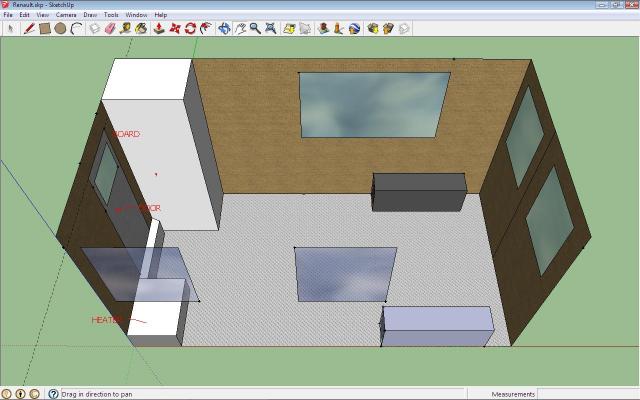This screenshot has height=400, width=640.
Task: Select the Arc tool
Action: (x=76, y=28)
